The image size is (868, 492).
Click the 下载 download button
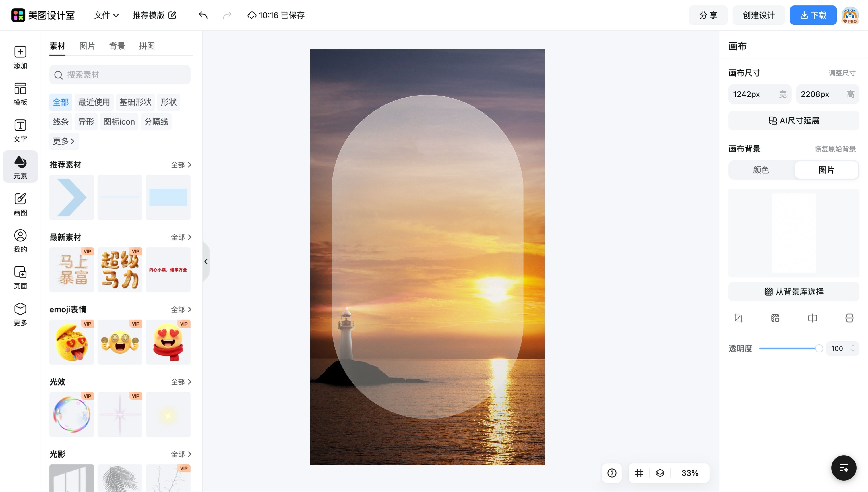[813, 15]
